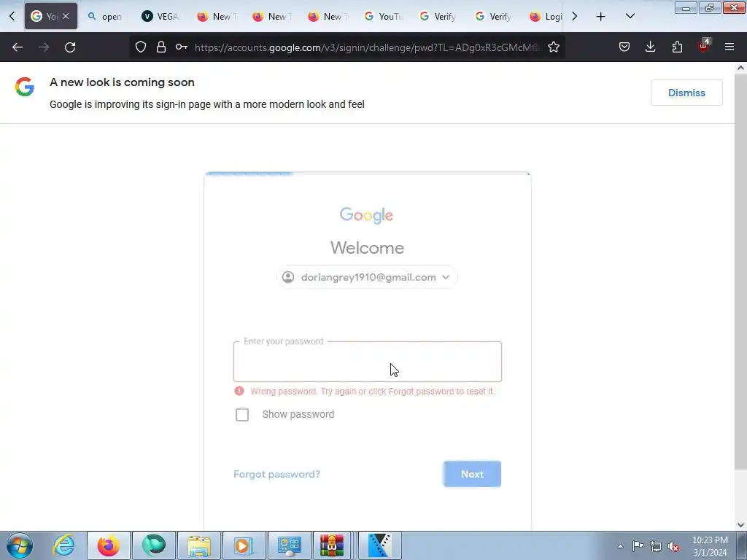Open a new tab with the plus icon

(x=601, y=17)
